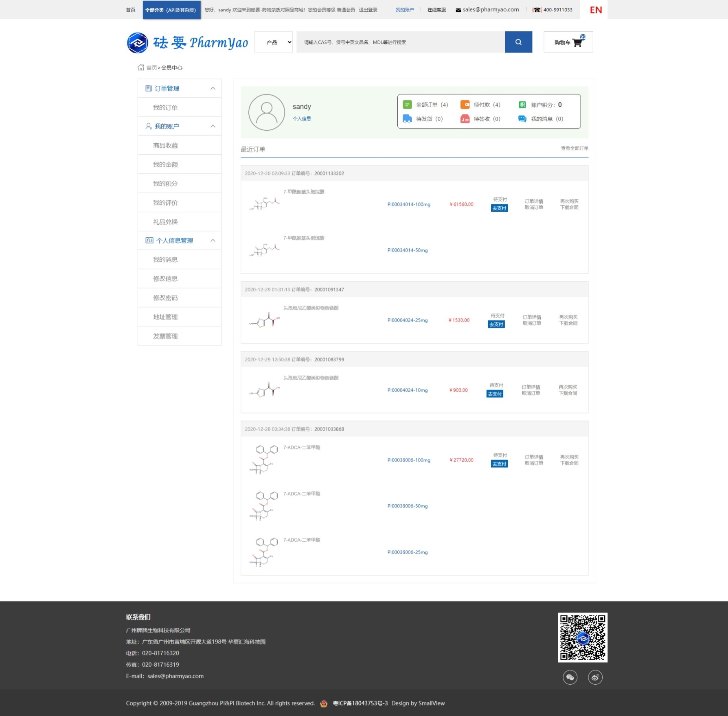Click 查看全部订单 link
Screen dimensions: 728x716
tap(575, 148)
